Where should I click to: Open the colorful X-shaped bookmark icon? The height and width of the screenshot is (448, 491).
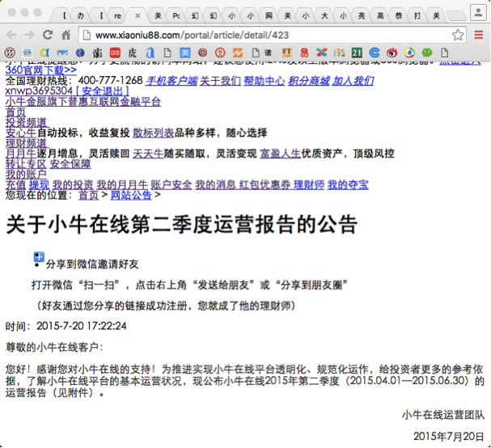click(x=322, y=53)
